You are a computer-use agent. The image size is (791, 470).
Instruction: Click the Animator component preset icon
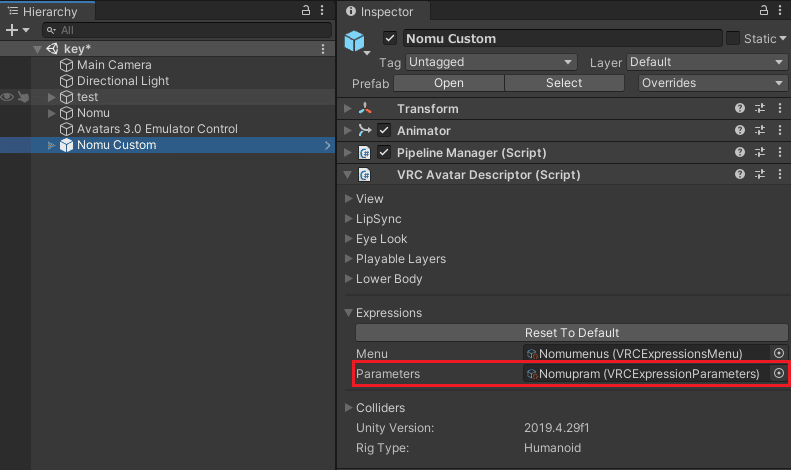click(760, 130)
